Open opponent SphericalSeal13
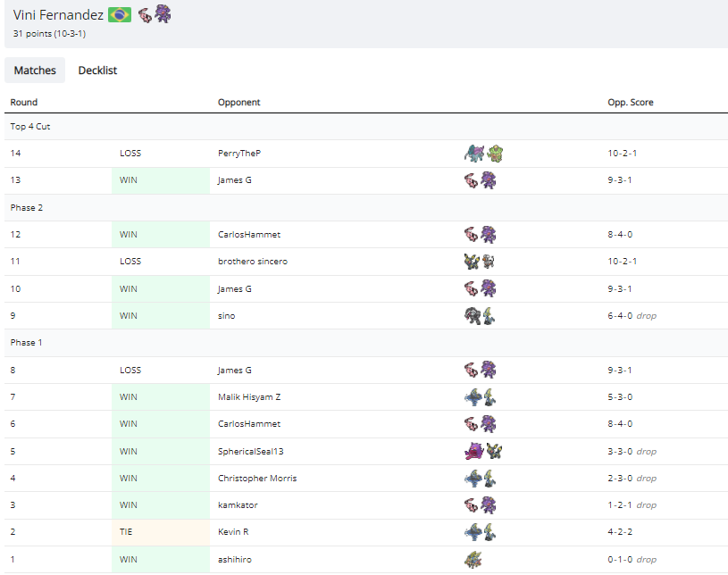 coord(251,451)
